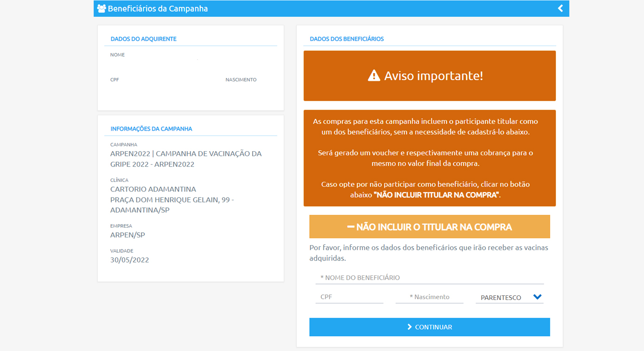Click the group icon beside Beneficiários da Campanha
644x351 pixels.
102,9
